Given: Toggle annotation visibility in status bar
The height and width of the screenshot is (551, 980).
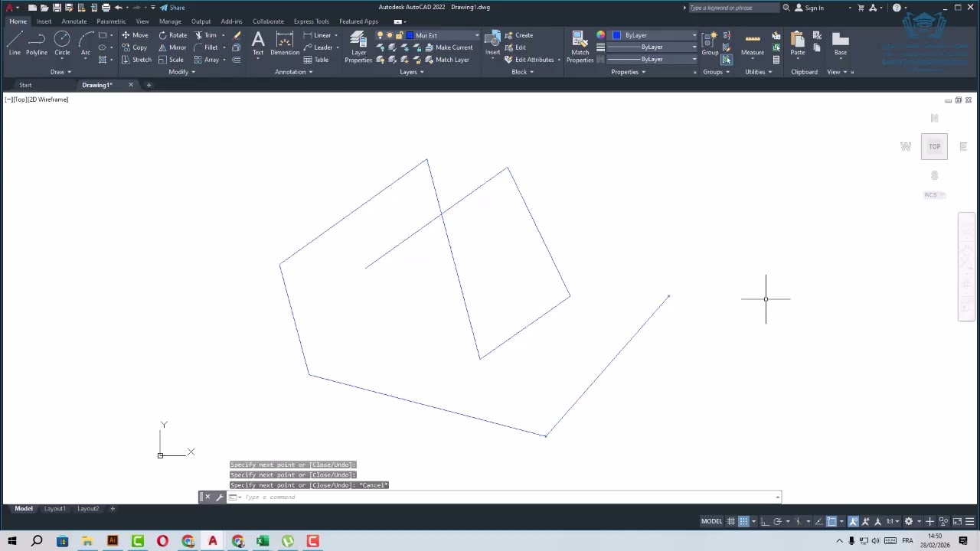Looking at the screenshot, I should point(853,522).
